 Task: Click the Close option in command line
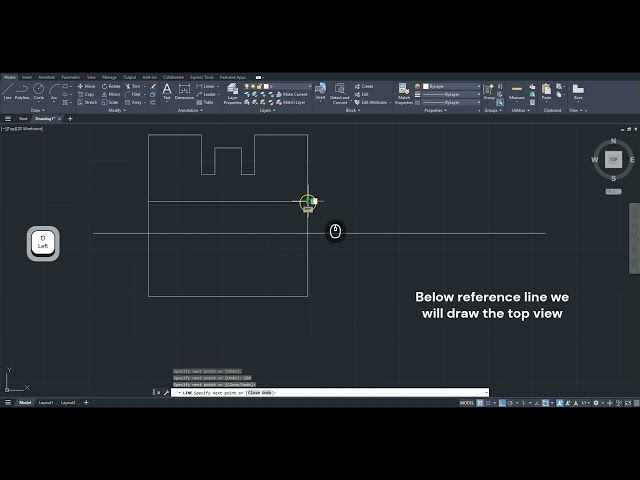pyautogui.click(x=253, y=393)
